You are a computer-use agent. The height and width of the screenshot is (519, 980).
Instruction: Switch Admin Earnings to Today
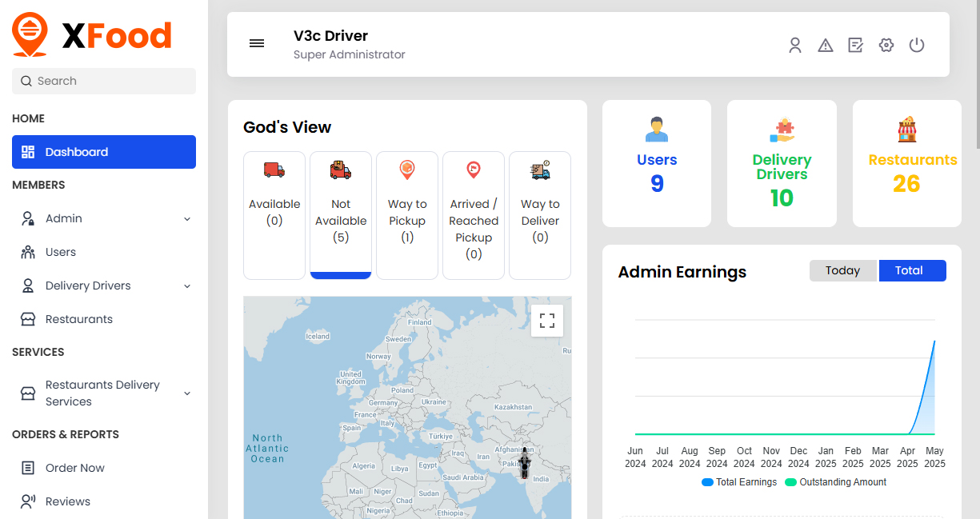pos(842,271)
